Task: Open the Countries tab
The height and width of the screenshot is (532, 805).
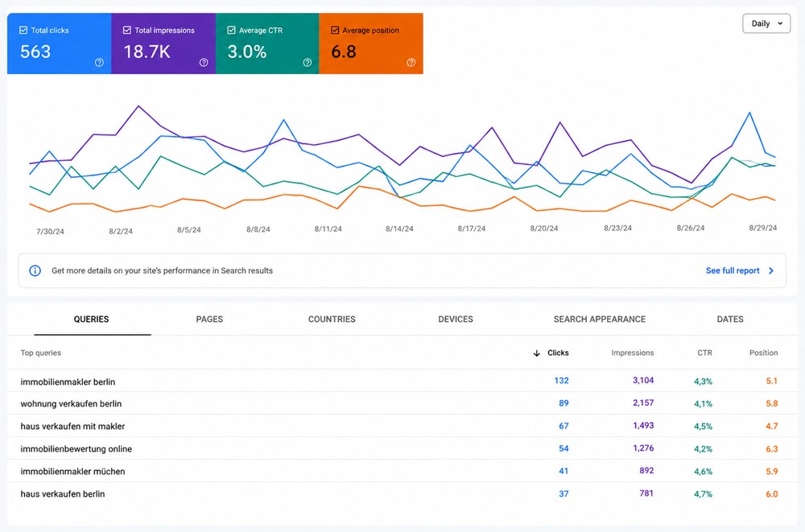Action: [332, 319]
